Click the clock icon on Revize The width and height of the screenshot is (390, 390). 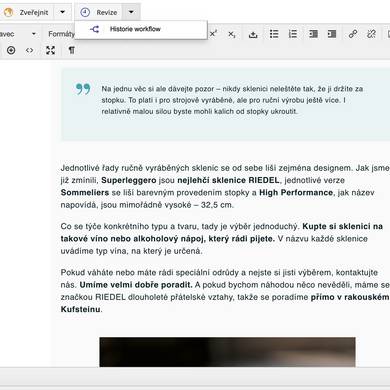pos(85,12)
